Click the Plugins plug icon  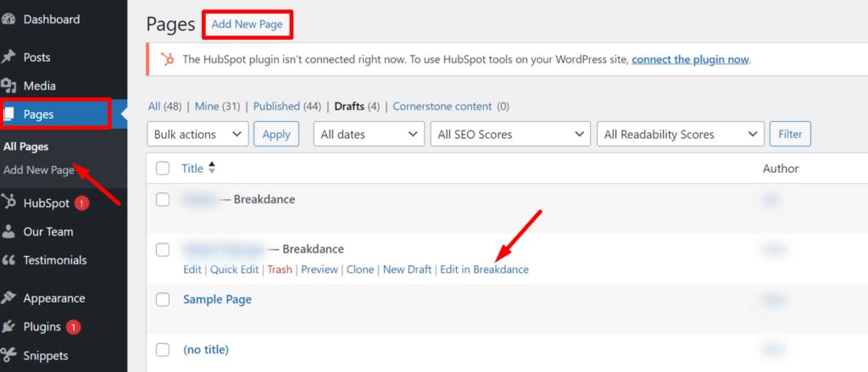9,326
